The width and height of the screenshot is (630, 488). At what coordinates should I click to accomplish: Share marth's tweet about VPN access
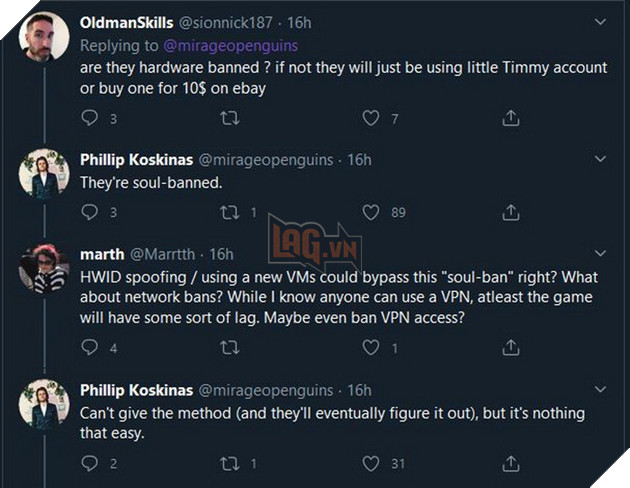click(510, 348)
